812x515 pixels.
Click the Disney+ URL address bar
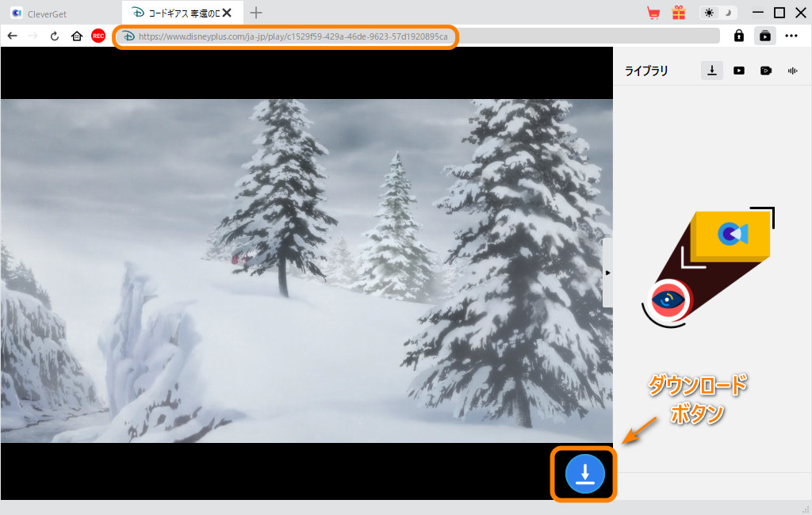[x=417, y=36]
